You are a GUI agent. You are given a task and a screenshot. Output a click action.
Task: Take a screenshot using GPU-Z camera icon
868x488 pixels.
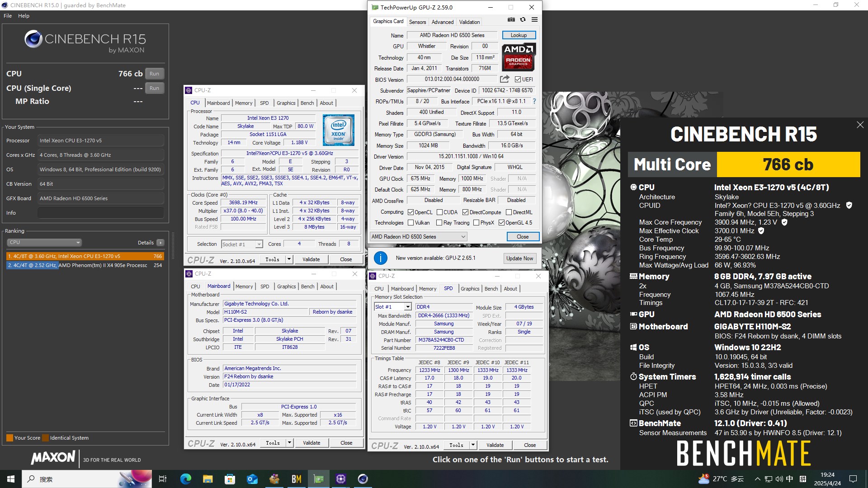pos(511,19)
